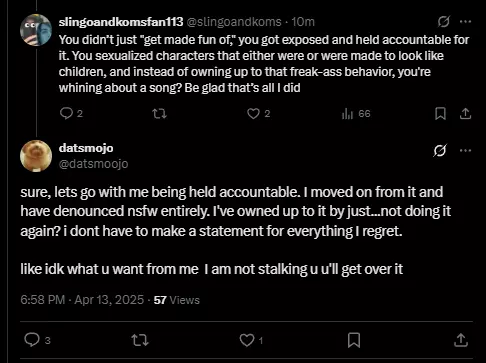Viewport: 486px width, 363px height.
Task: Bookmark datsmojo's tweet
Action: (x=354, y=340)
